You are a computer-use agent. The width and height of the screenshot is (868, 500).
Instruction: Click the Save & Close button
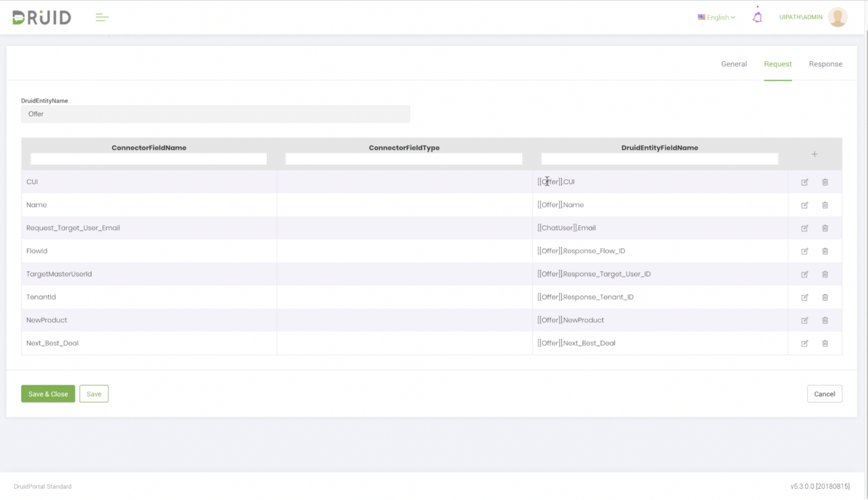(48, 394)
